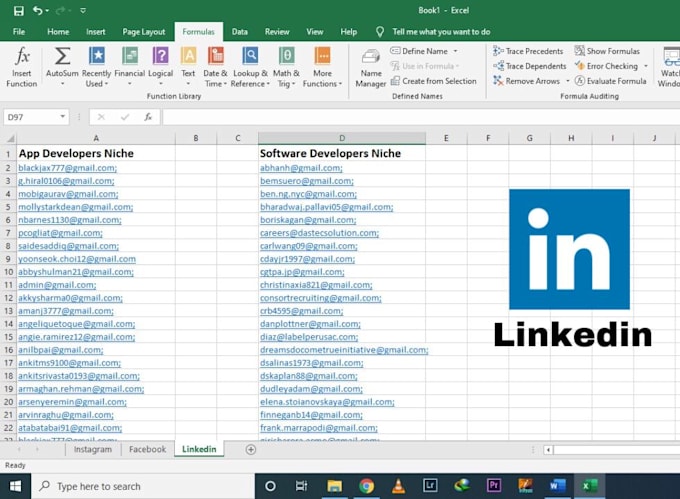Open Date & Time functions icon

pyautogui.click(x=216, y=56)
